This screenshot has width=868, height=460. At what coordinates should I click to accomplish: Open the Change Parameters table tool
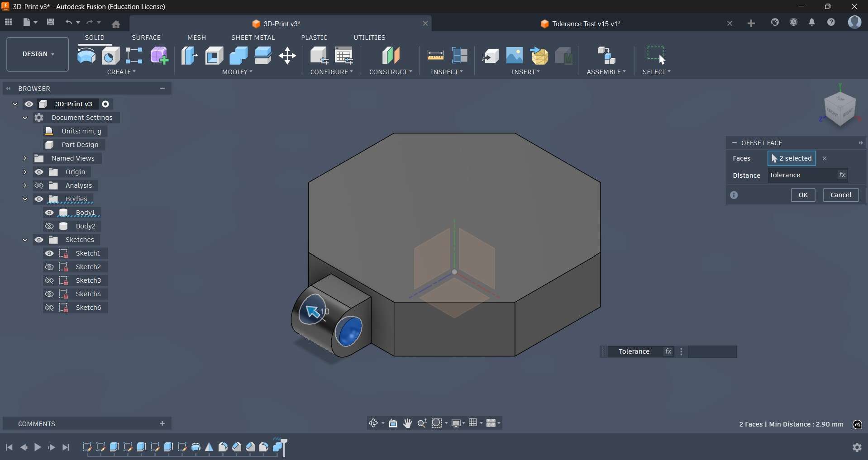pos(345,56)
